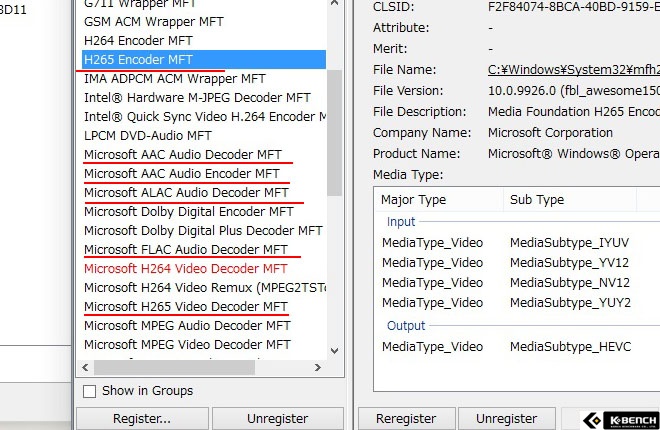Click the Register... button
This screenshot has width=660, height=430.
pyautogui.click(x=142, y=419)
